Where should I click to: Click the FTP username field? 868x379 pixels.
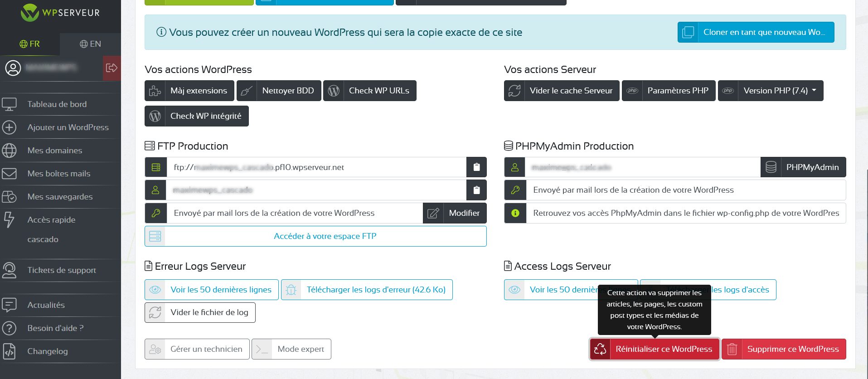tap(316, 190)
